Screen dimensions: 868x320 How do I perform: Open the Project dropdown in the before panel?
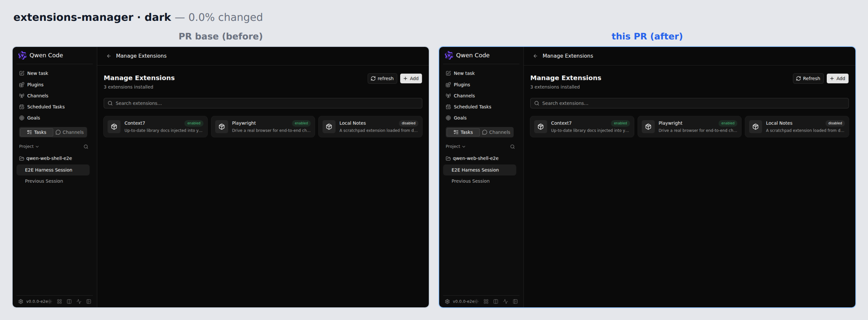29,147
